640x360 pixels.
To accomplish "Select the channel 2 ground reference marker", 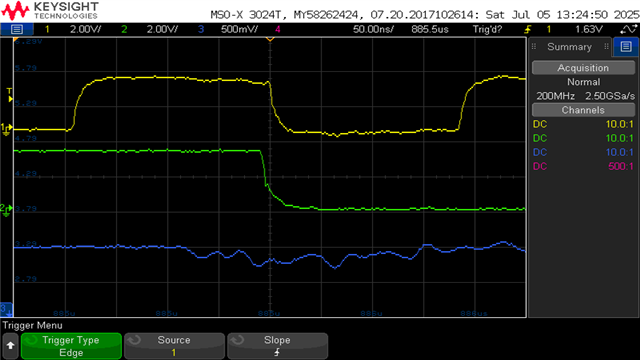I will (x=6, y=210).
